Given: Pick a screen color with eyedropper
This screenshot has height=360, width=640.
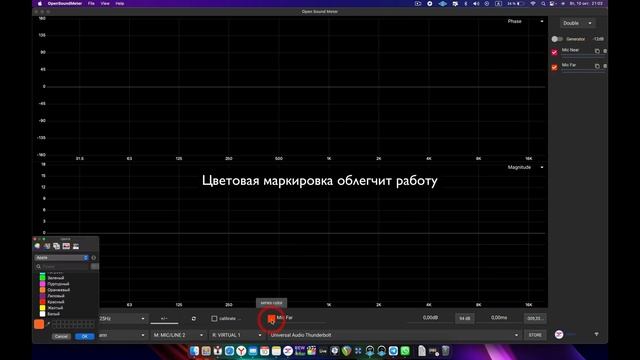Looking at the screenshot, I should (49, 324).
